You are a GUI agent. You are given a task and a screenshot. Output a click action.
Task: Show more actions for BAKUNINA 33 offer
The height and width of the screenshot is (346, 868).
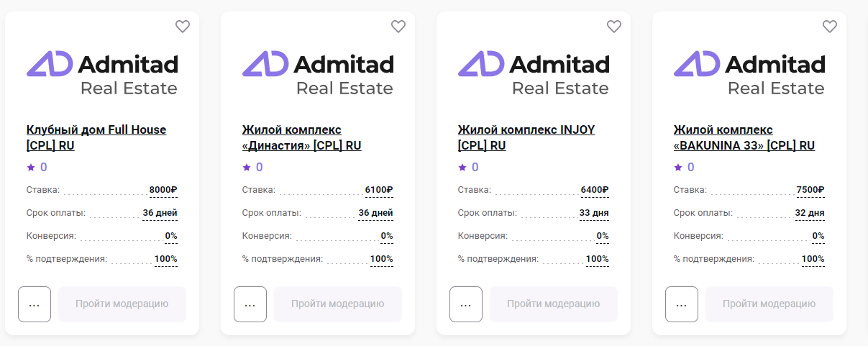(682, 304)
